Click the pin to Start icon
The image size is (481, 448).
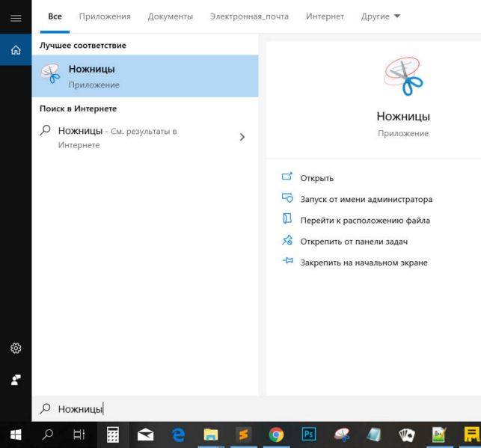click(x=287, y=260)
